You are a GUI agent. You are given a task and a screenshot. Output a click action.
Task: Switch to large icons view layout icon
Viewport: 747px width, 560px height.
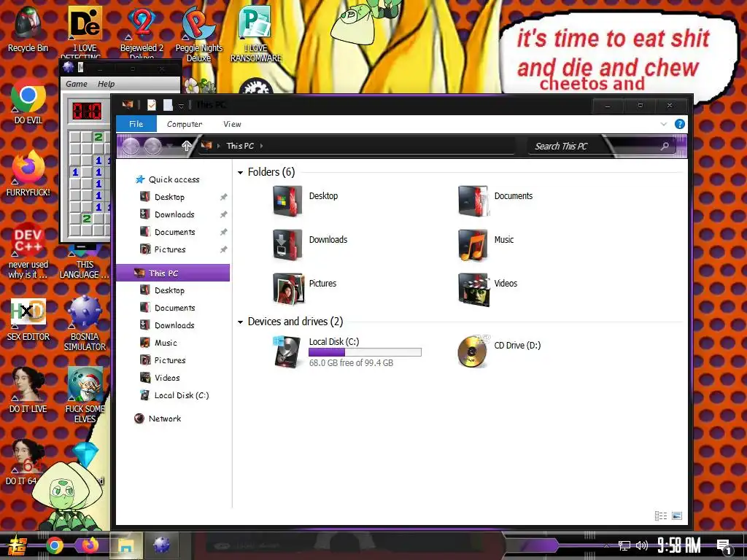click(676, 516)
